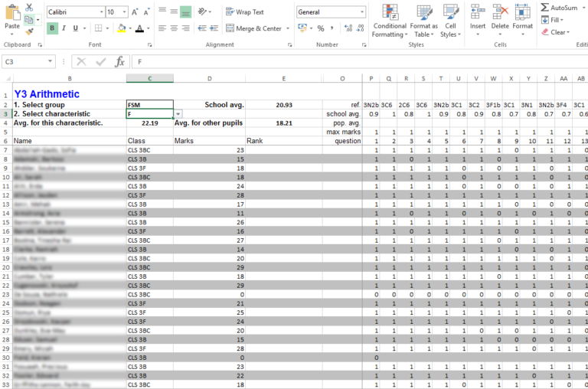Click the Clear eraser button
Viewport: 588px width, 389px height.
pyautogui.click(x=555, y=32)
